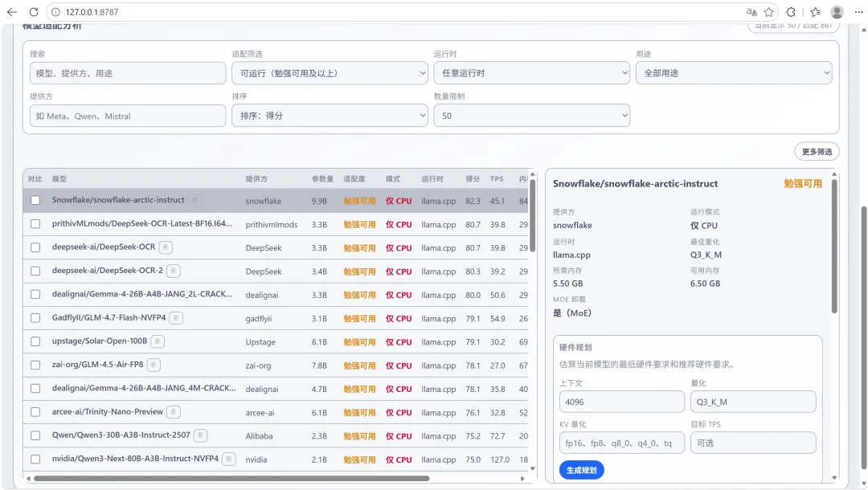The width and height of the screenshot is (868, 490).
Task: Open 更多筛选 more filters button
Action: tap(817, 152)
